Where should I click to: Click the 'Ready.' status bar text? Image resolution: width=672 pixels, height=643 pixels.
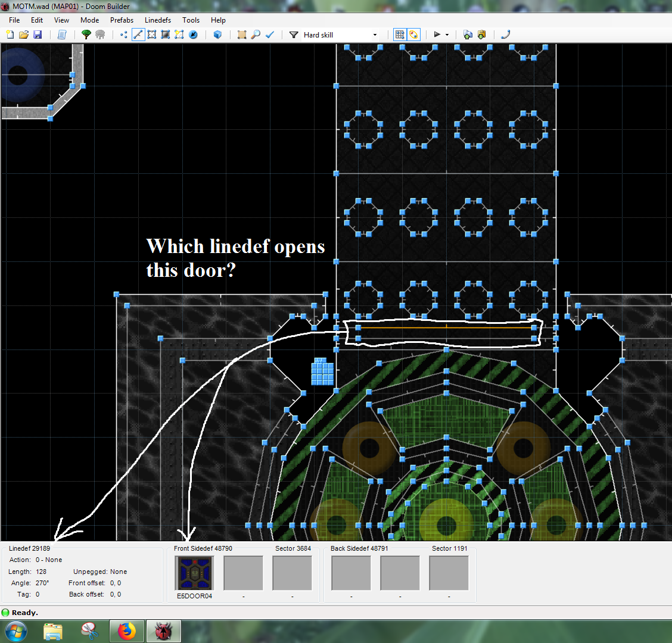pos(25,613)
